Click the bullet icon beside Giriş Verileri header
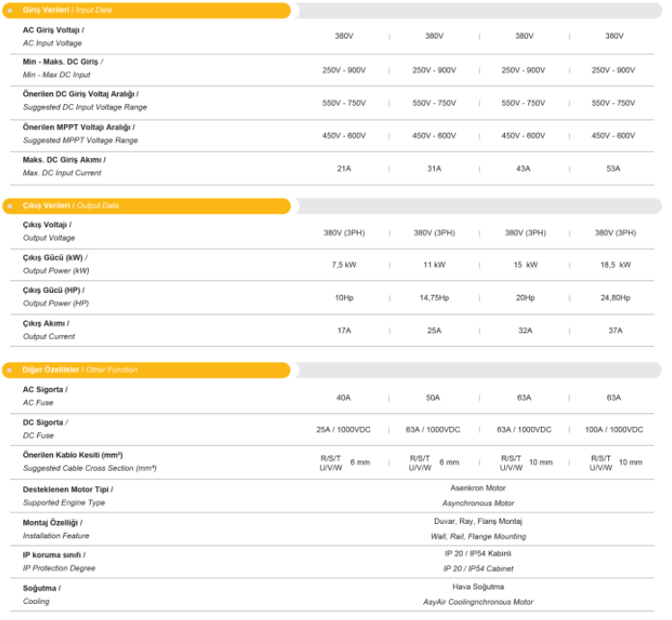This screenshot has height=620, width=672. (9, 10)
